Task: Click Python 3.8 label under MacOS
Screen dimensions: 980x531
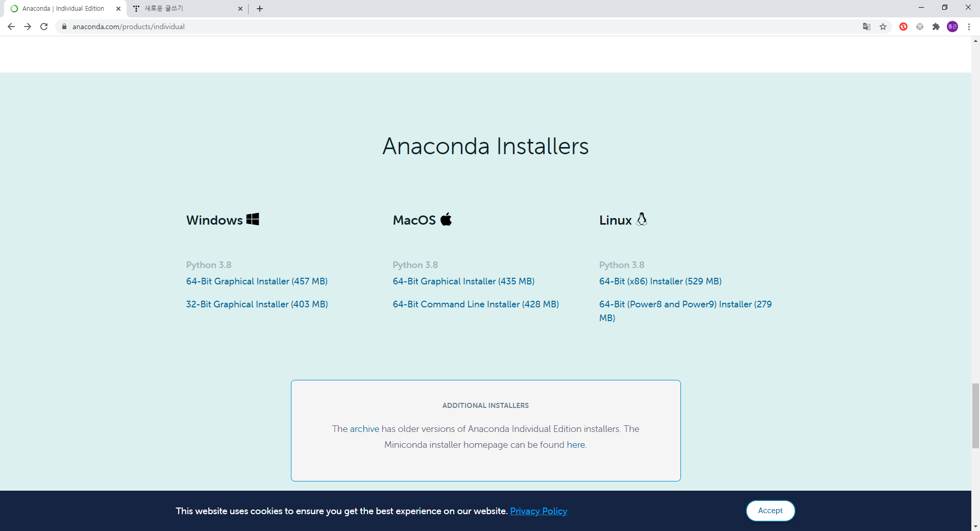Action: coord(415,265)
